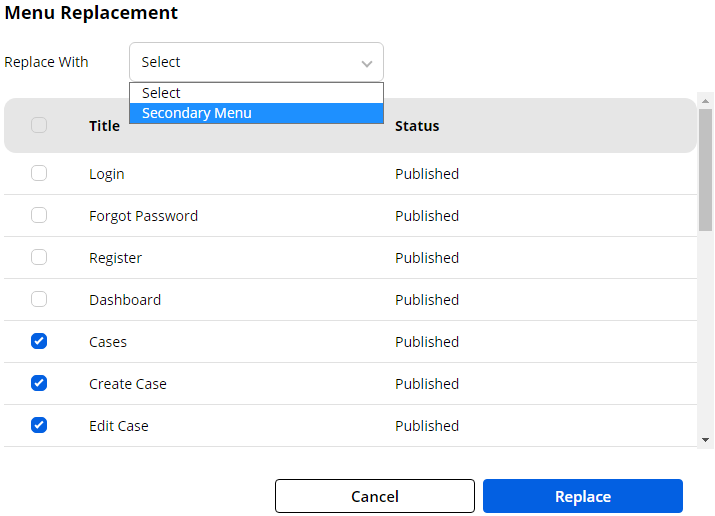Uncheck the Cases row checkbox
This screenshot has width=715, height=516.
click(39, 341)
